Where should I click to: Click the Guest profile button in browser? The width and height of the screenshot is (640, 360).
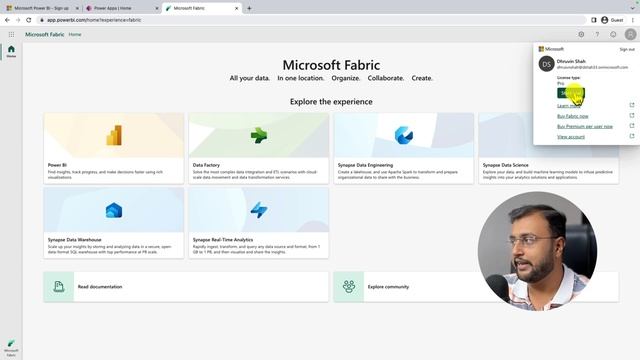pyautogui.click(x=612, y=20)
